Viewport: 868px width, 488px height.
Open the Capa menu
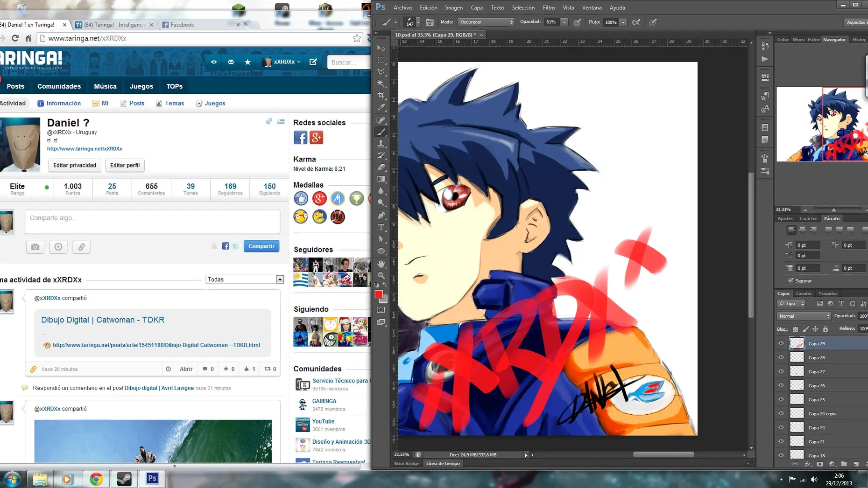[477, 7]
